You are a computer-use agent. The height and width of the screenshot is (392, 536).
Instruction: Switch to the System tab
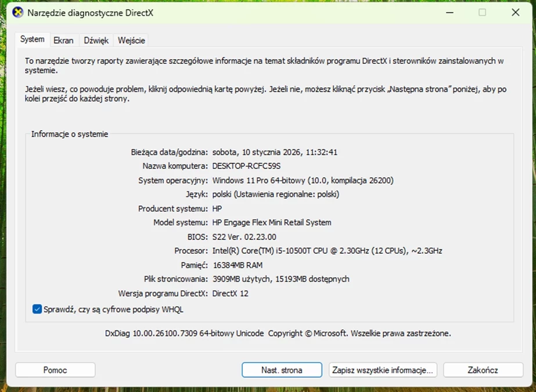pyautogui.click(x=32, y=39)
